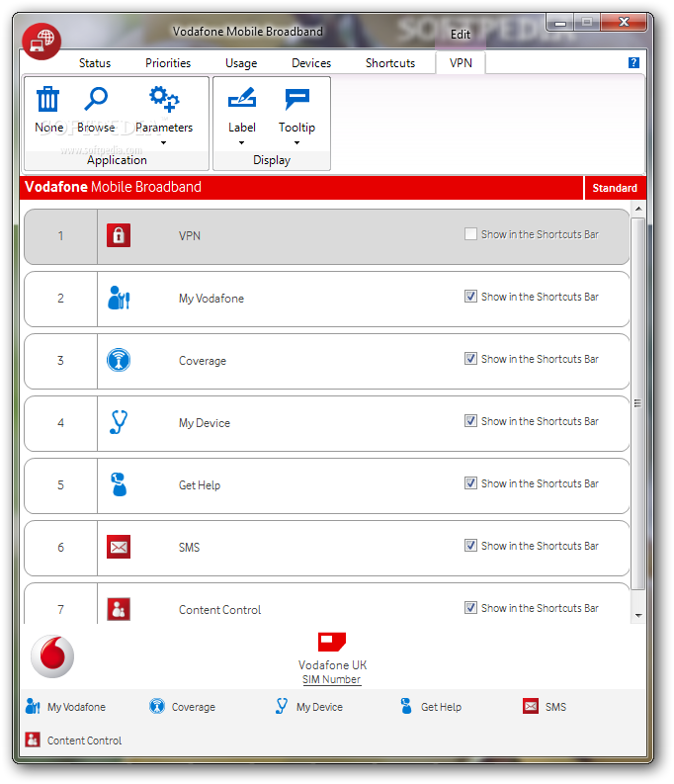
Task: Click the red VPN padlock icon in row 1
Action: click(x=119, y=235)
